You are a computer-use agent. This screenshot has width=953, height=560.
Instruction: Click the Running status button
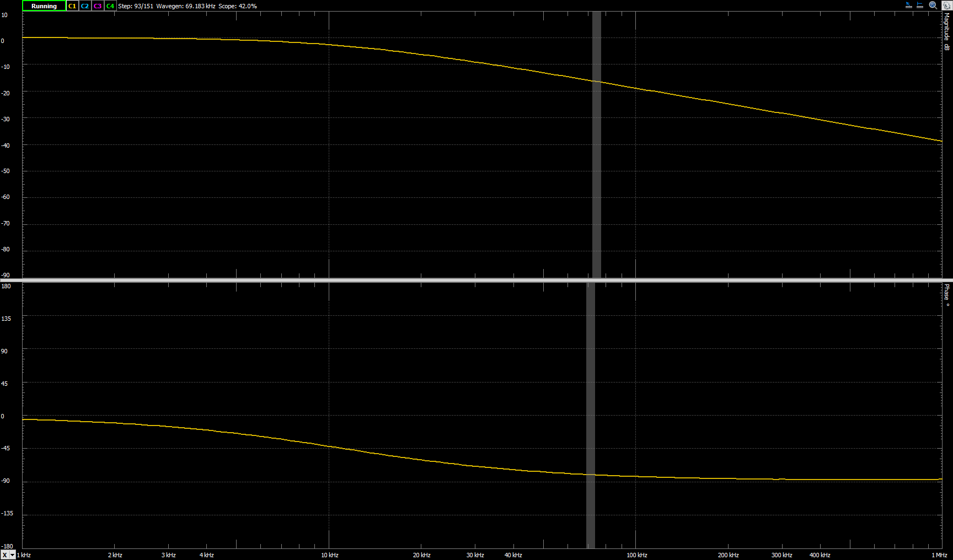coord(44,6)
